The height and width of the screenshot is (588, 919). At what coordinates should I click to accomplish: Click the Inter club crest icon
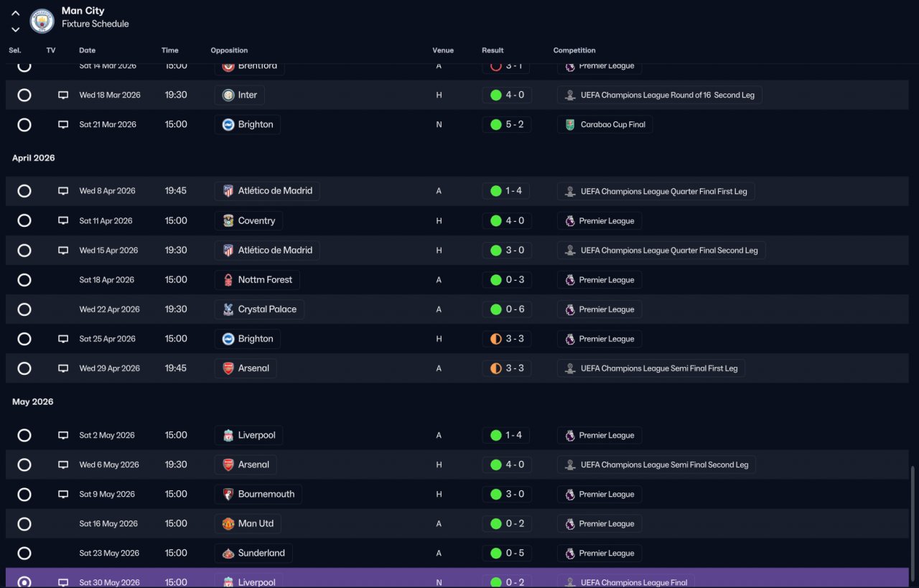[x=228, y=95]
